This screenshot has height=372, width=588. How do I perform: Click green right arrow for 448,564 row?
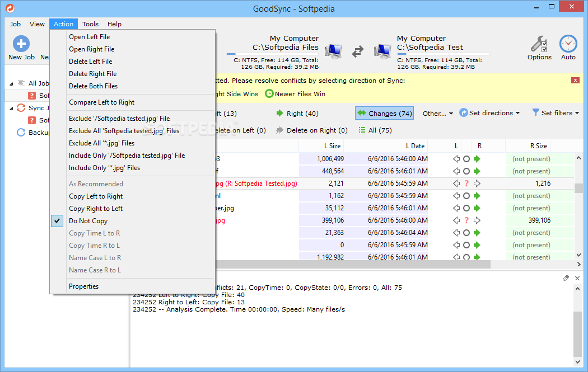coord(477,171)
